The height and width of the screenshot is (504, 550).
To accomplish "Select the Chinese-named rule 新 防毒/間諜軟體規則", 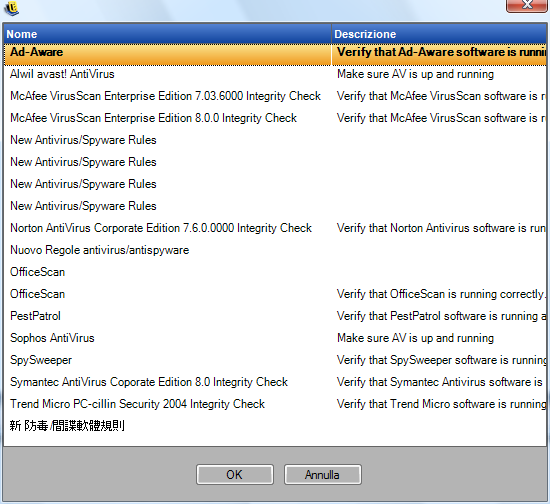I will tap(67, 426).
